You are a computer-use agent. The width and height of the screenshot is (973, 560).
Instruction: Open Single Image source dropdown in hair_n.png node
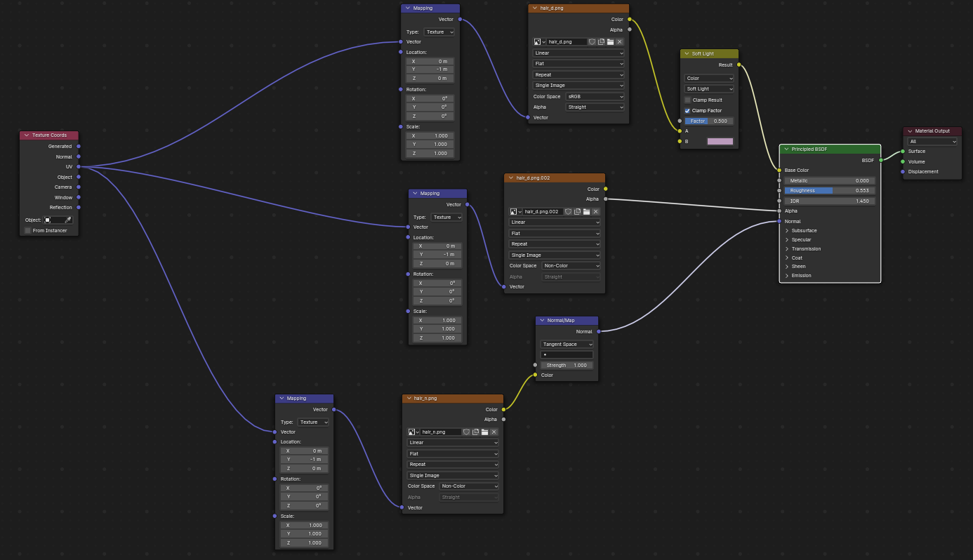[x=454, y=475]
